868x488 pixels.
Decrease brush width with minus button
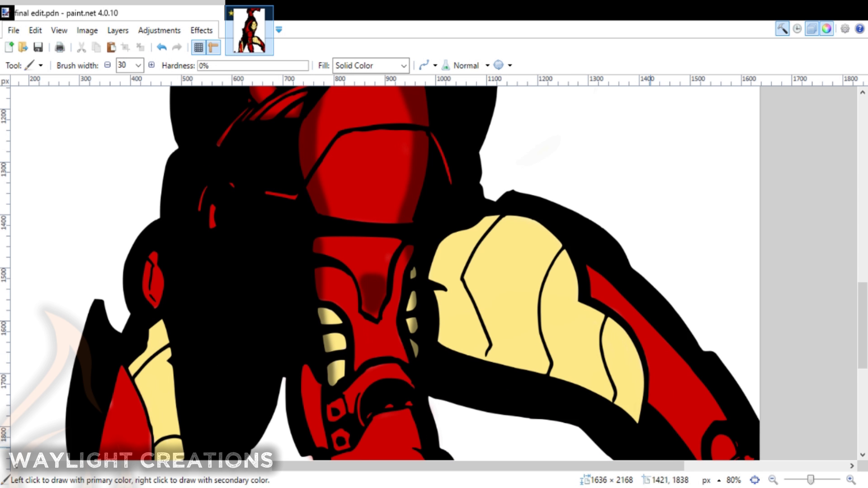107,65
